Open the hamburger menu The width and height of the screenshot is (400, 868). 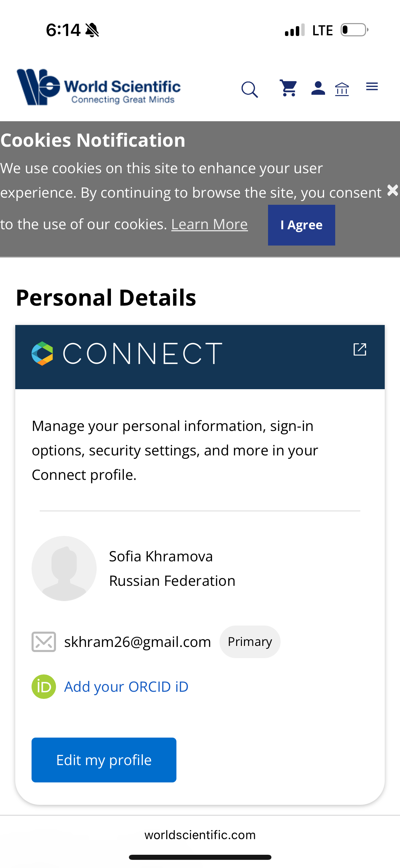(372, 87)
